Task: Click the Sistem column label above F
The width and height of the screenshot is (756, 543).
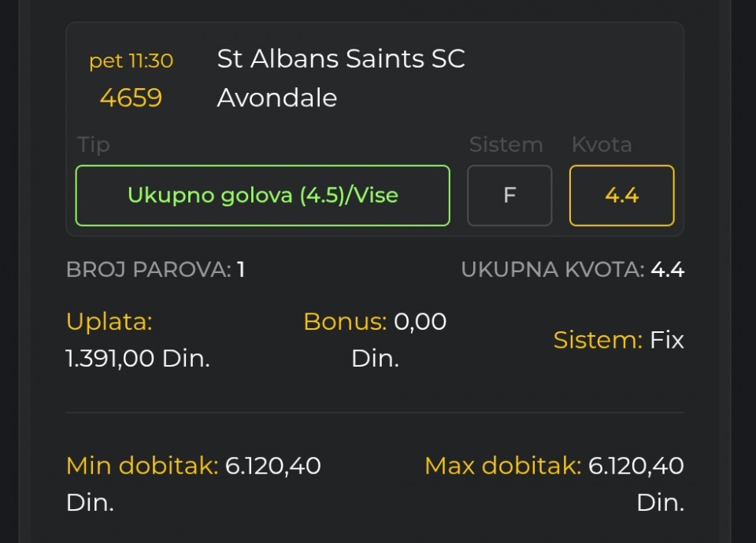Action: pyautogui.click(x=506, y=145)
